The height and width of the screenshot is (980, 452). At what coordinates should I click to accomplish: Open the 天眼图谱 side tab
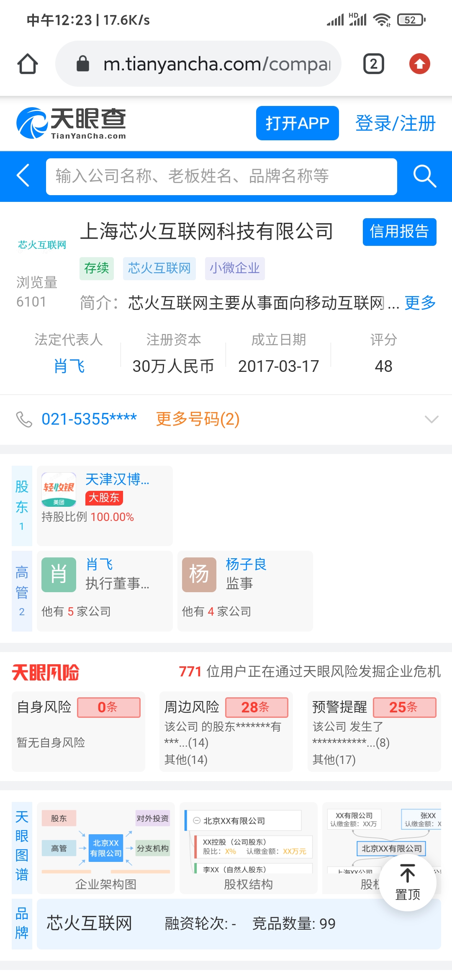coord(22,848)
